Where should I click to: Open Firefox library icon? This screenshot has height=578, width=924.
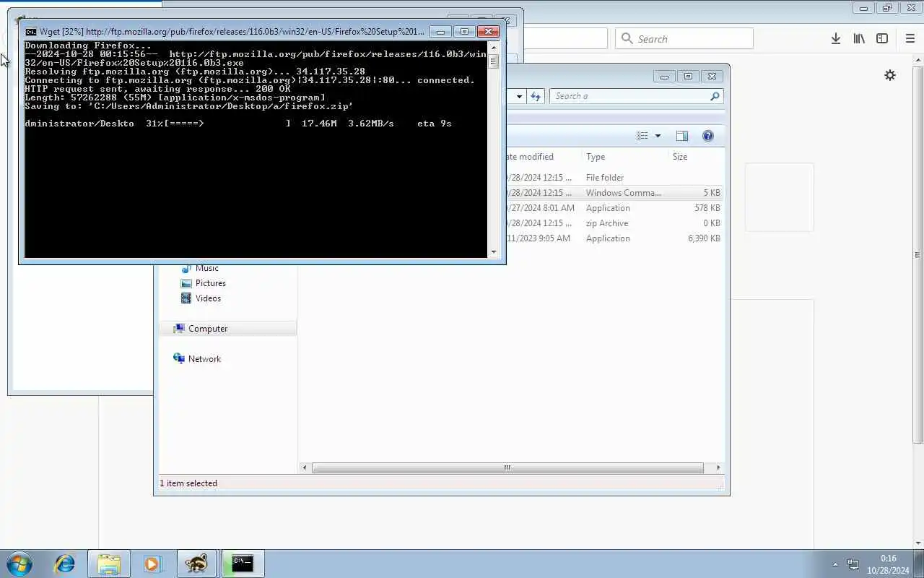[859, 39]
